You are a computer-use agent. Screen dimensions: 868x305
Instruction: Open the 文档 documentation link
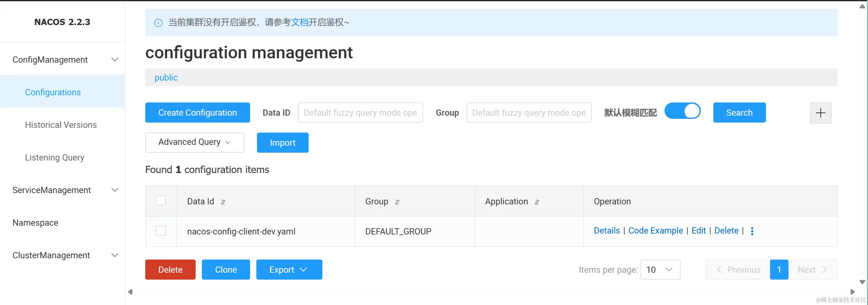click(x=300, y=22)
